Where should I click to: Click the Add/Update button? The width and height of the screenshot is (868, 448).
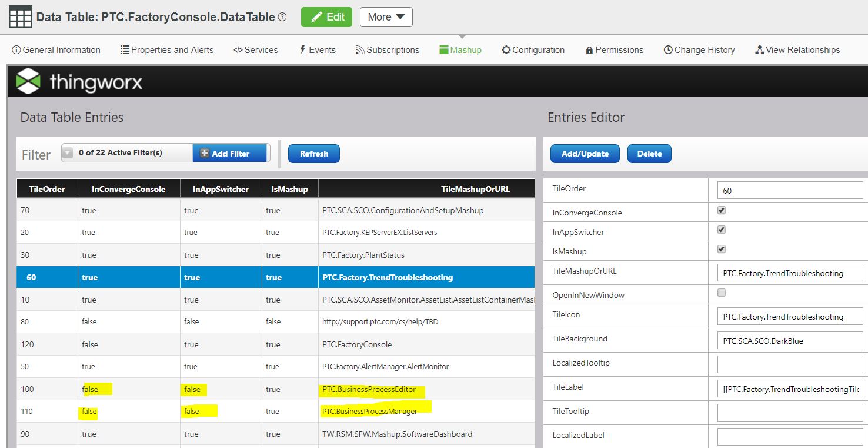pos(585,154)
